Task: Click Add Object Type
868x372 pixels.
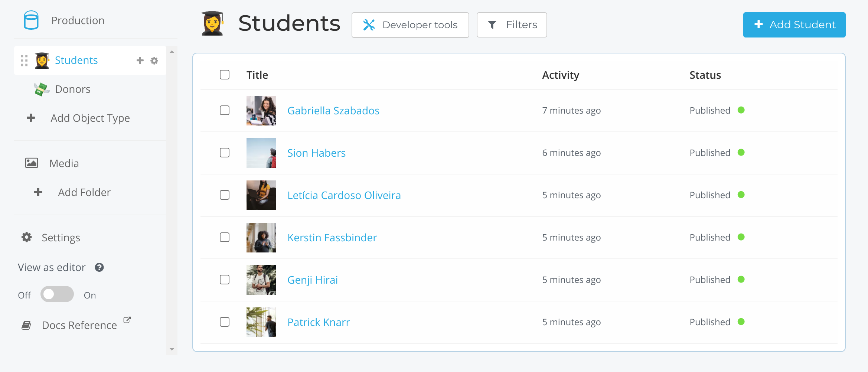Action: (x=90, y=118)
